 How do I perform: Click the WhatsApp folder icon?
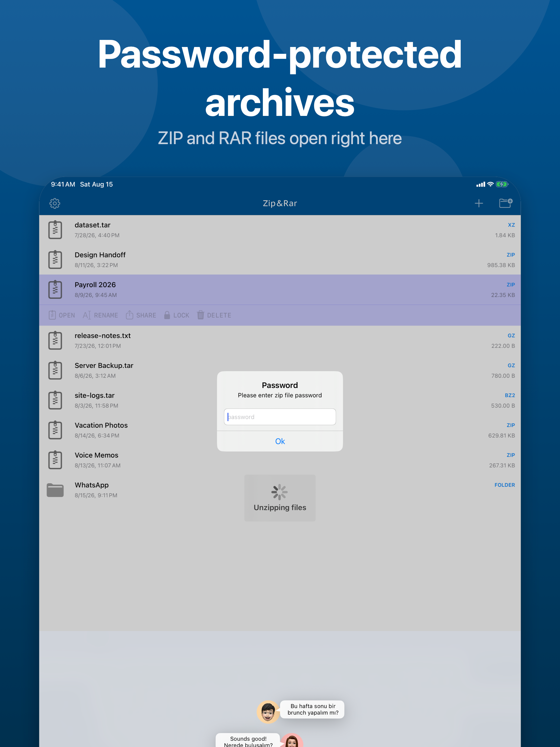55,490
